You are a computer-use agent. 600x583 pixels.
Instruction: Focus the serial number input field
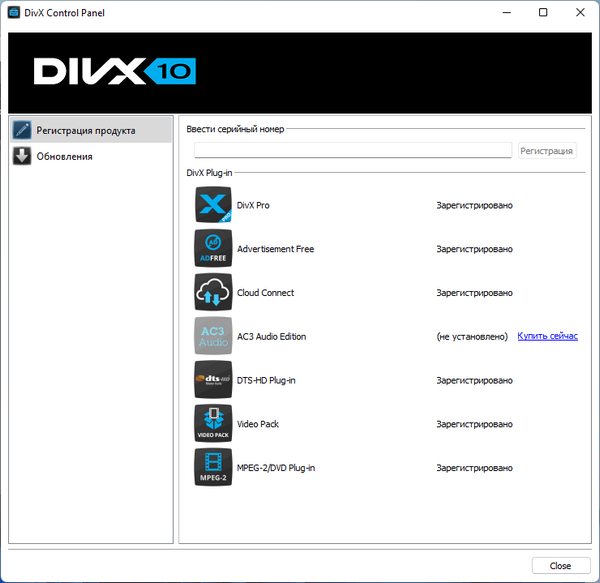pos(353,150)
